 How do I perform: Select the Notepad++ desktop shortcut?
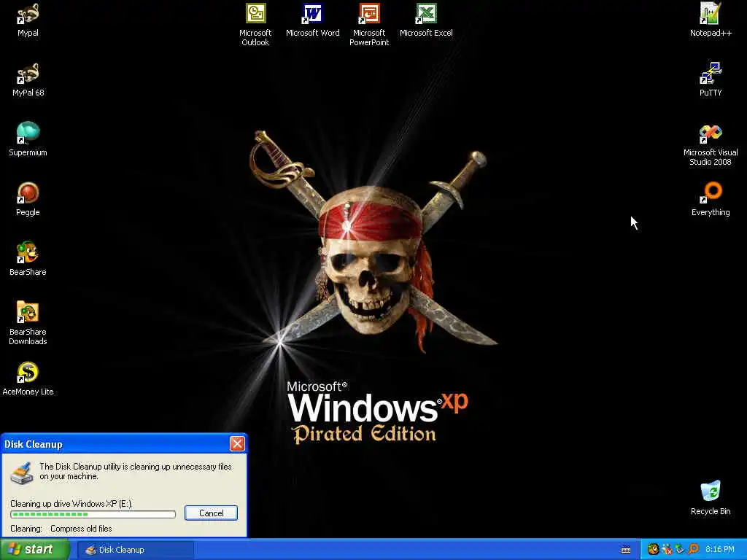[711, 20]
